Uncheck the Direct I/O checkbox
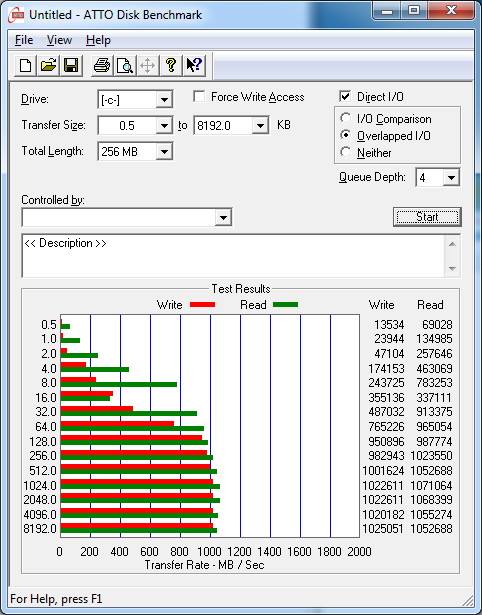The width and height of the screenshot is (482, 615). click(x=345, y=96)
